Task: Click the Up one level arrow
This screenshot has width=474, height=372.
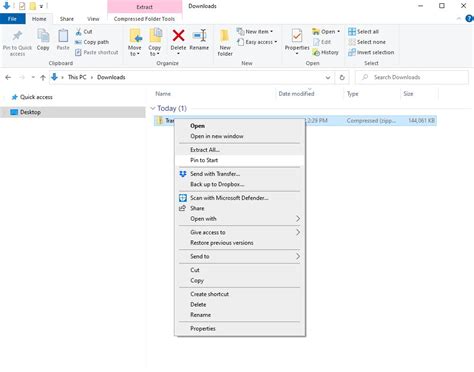Action: click(x=43, y=78)
